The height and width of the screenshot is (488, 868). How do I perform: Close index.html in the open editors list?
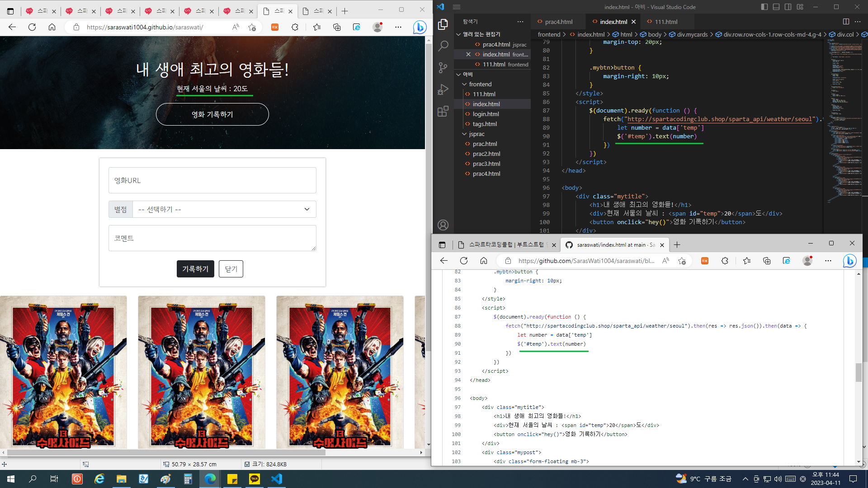click(468, 54)
